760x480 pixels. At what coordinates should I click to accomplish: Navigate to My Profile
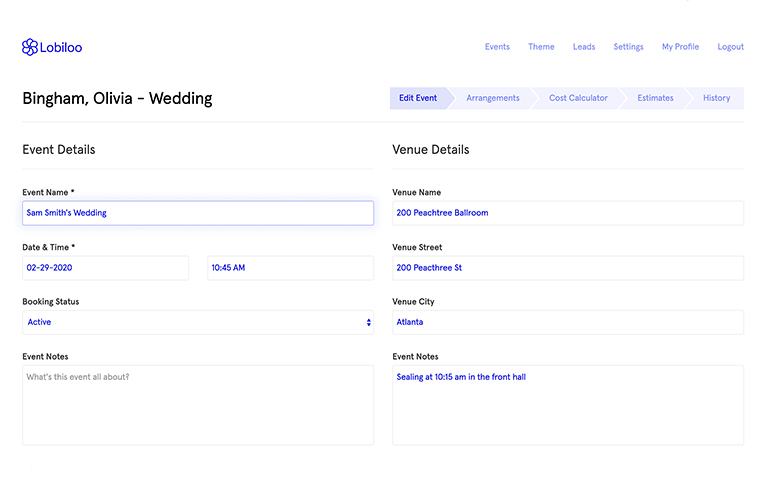(680, 47)
